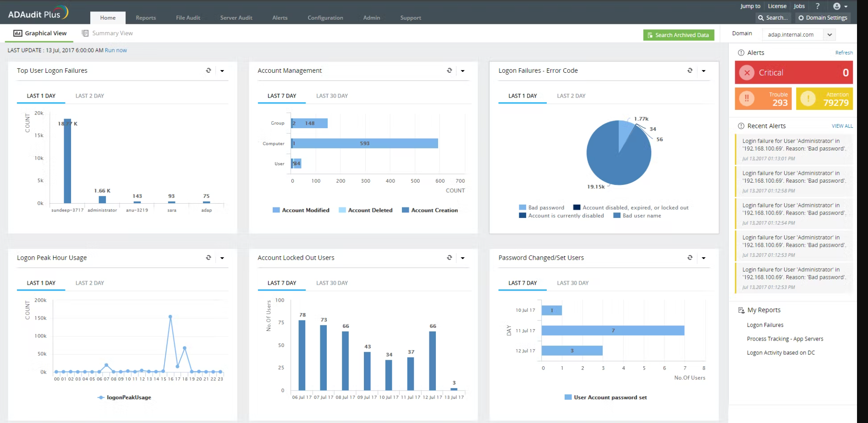Refresh the Top User Logon Failures widget
This screenshot has width=868, height=423.
[209, 70]
